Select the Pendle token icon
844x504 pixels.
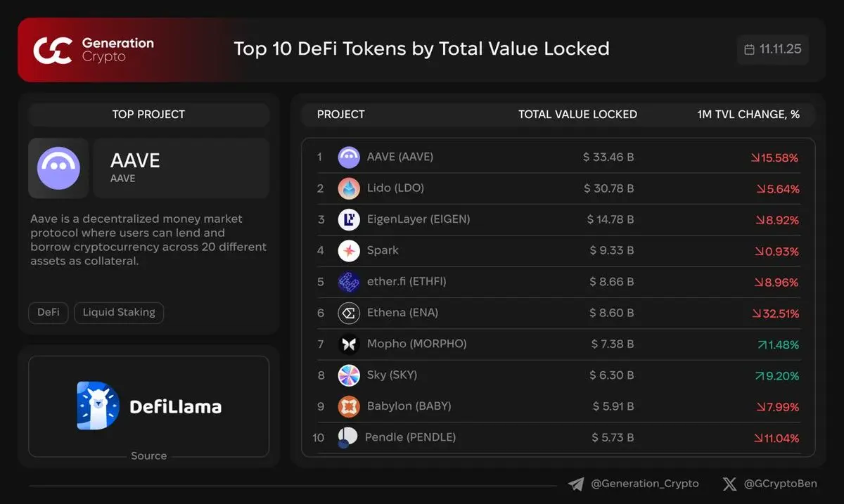347,437
